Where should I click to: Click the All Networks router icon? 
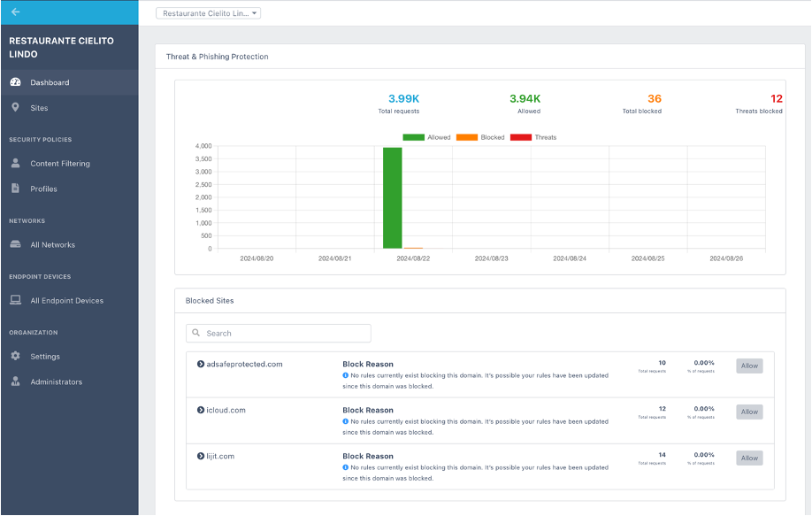coord(16,244)
